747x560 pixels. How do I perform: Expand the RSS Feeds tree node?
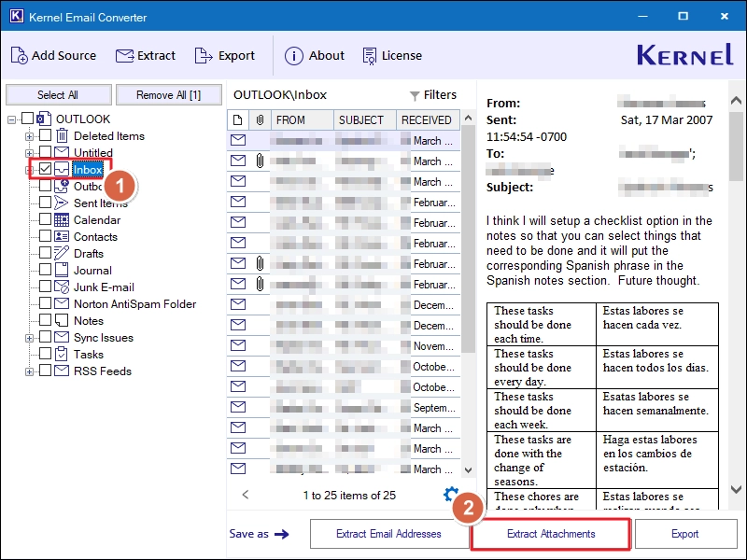pos(29,371)
